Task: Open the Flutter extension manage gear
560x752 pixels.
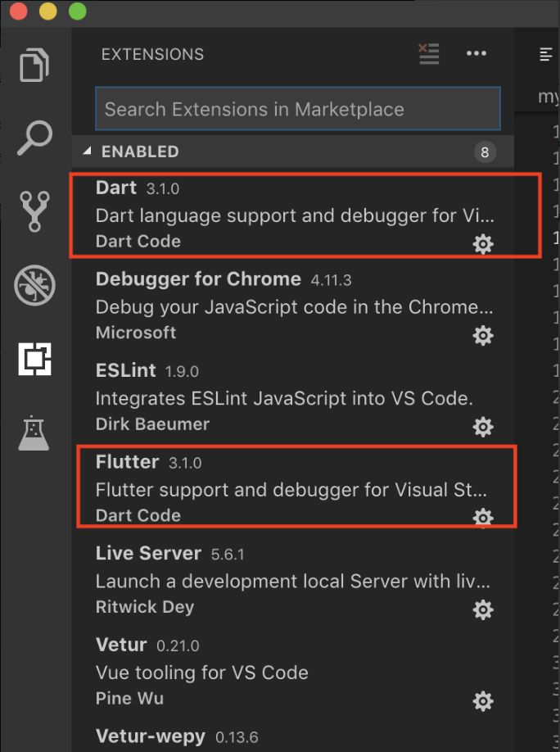Action: point(483,518)
